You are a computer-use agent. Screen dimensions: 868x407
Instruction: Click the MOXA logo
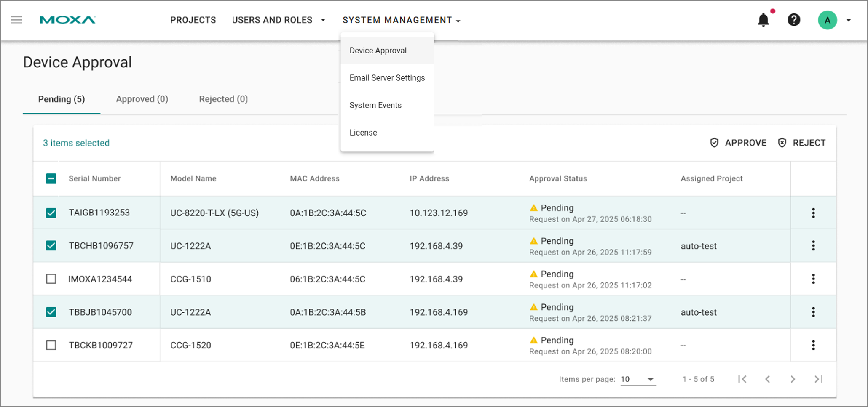67,20
